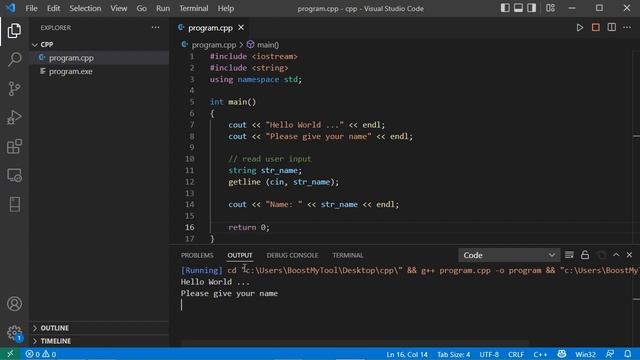Click Win32 configuration in status bar
The width and height of the screenshot is (640, 360).
(x=585, y=354)
